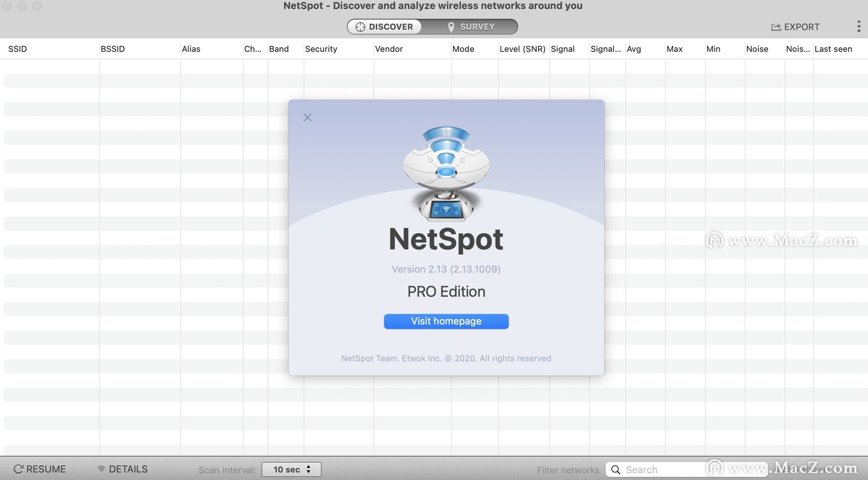Click the red close window button

[x=7, y=6]
